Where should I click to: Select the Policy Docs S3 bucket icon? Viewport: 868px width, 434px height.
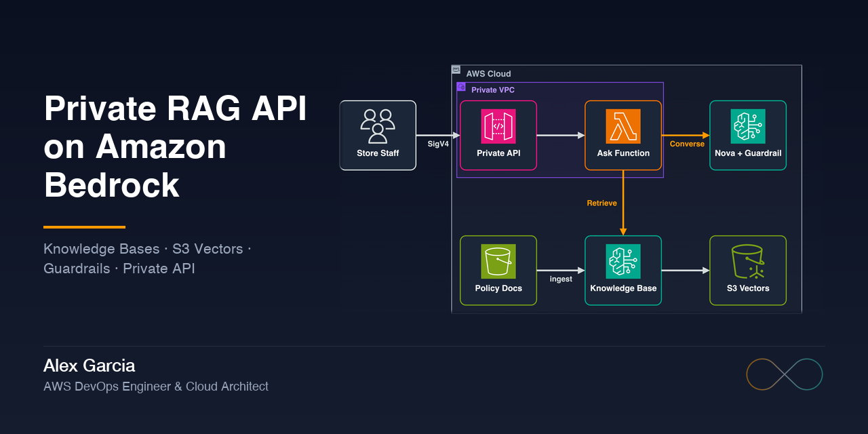[498, 262]
